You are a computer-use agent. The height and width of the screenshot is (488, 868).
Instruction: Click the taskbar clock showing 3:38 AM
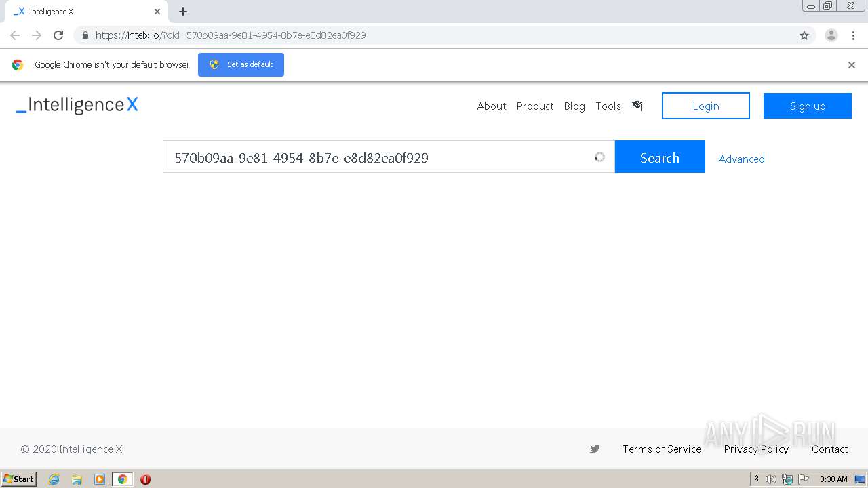tap(833, 479)
